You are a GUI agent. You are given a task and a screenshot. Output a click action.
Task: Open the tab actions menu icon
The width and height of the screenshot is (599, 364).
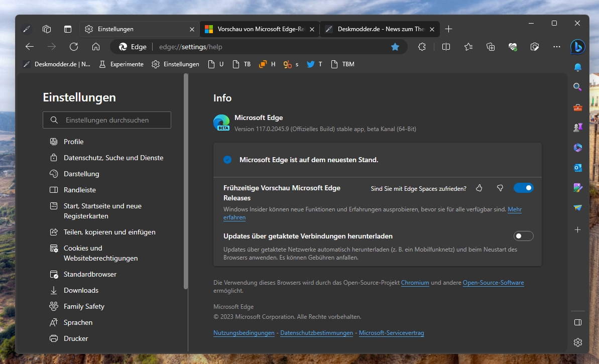coord(68,29)
